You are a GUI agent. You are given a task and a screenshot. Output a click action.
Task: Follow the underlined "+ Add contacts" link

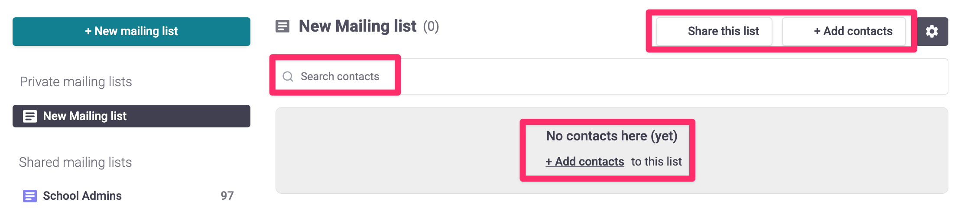tap(584, 162)
